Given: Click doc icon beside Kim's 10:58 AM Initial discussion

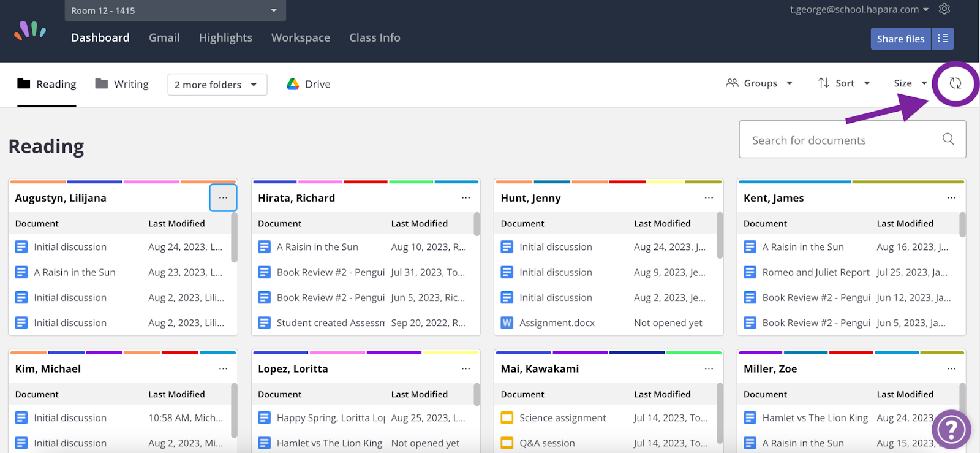Looking at the screenshot, I should [x=21, y=417].
